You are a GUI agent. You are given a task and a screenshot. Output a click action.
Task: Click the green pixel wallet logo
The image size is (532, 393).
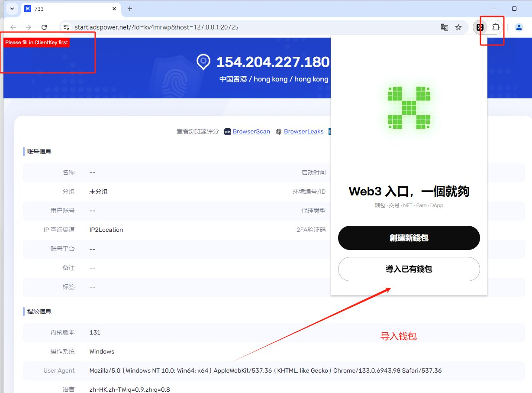[409, 108]
